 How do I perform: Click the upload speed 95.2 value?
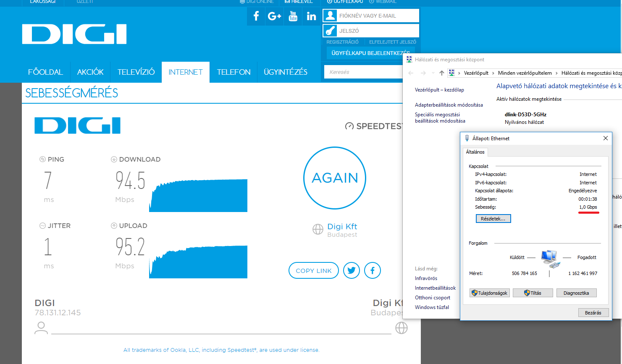(x=131, y=247)
